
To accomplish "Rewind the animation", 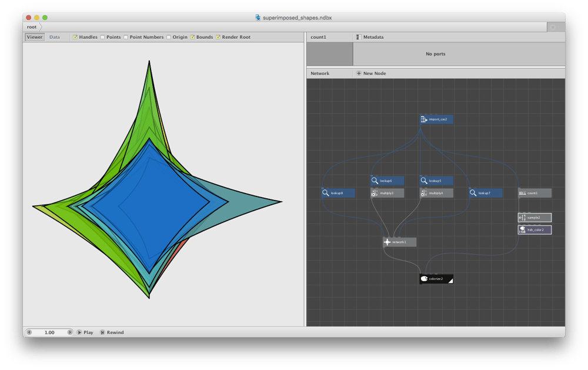I will click(x=112, y=332).
